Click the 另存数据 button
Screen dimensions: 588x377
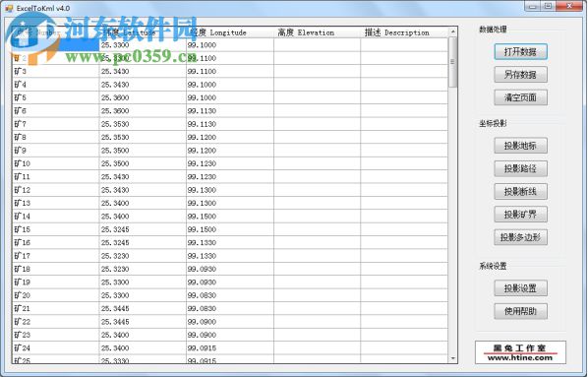pos(520,75)
